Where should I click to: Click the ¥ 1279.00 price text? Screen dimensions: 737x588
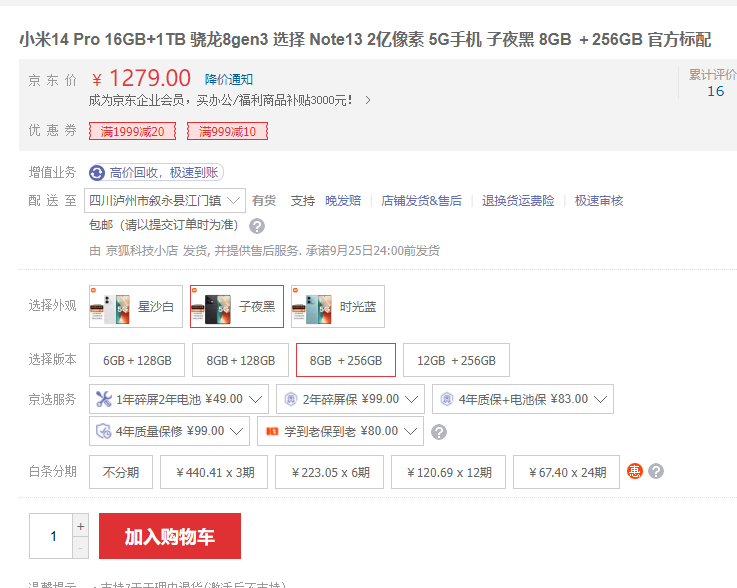[x=141, y=78]
